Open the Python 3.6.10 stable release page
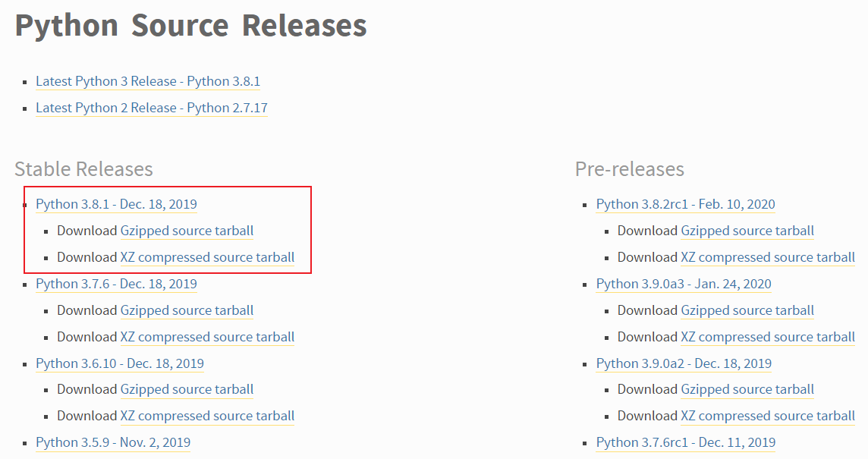Viewport: 868px width, 459px height. (120, 363)
